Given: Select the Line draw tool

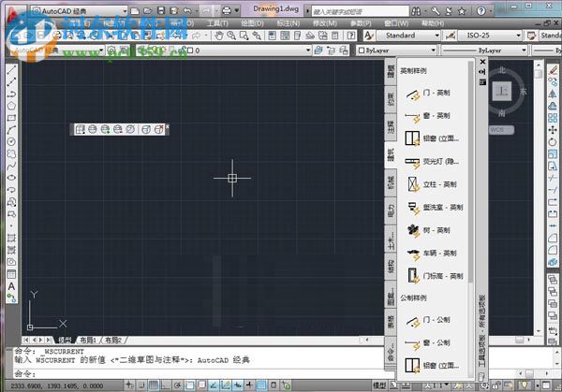Looking at the screenshot, I should click(11, 70).
